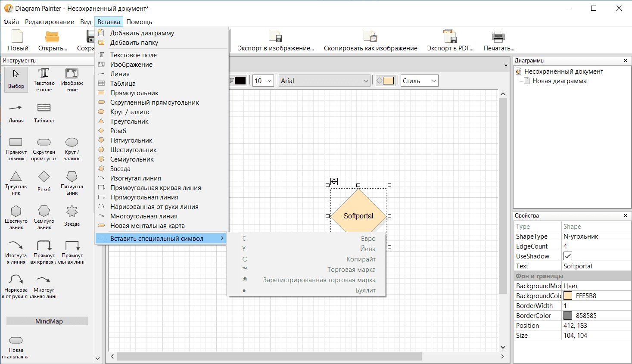Choose Новая ментальная карта in the Вставка menu
Viewport: 632px width, 364px height.
coord(162,226)
